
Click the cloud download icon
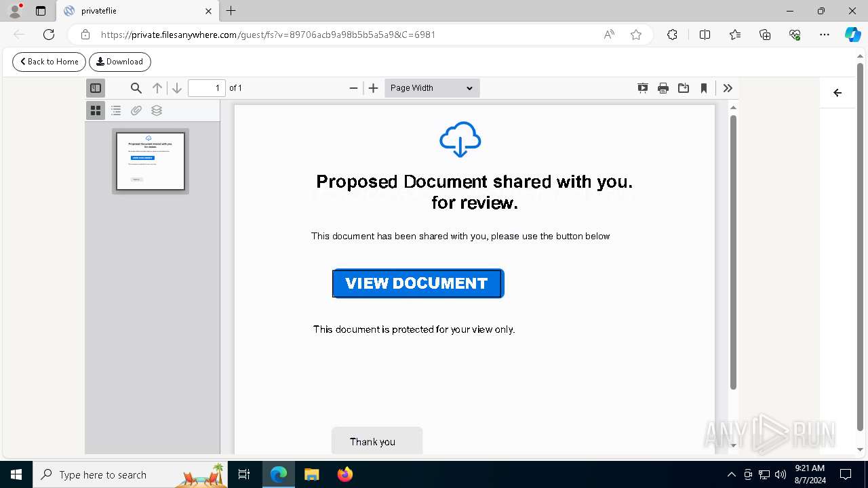pos(460,140)
